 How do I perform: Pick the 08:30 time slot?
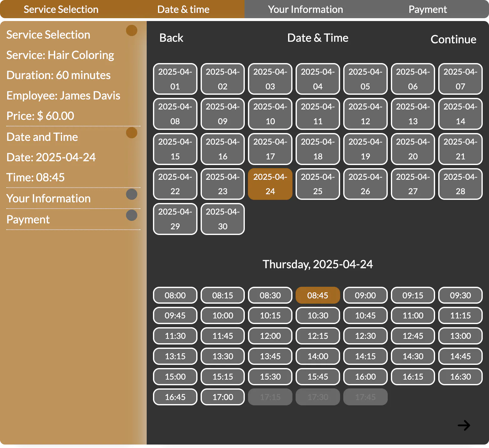click(270, 295)
